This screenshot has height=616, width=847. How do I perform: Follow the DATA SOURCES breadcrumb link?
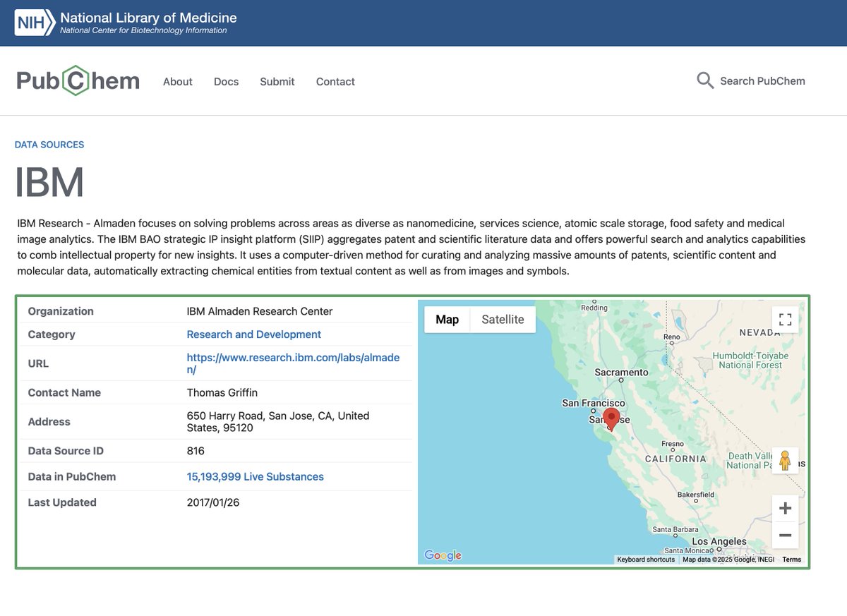coord(49,145)
